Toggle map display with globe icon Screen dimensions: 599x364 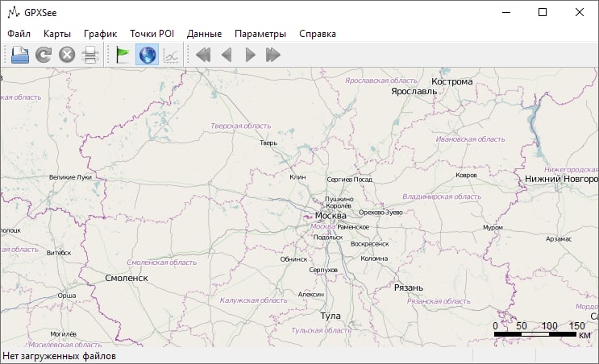point(148,55)
